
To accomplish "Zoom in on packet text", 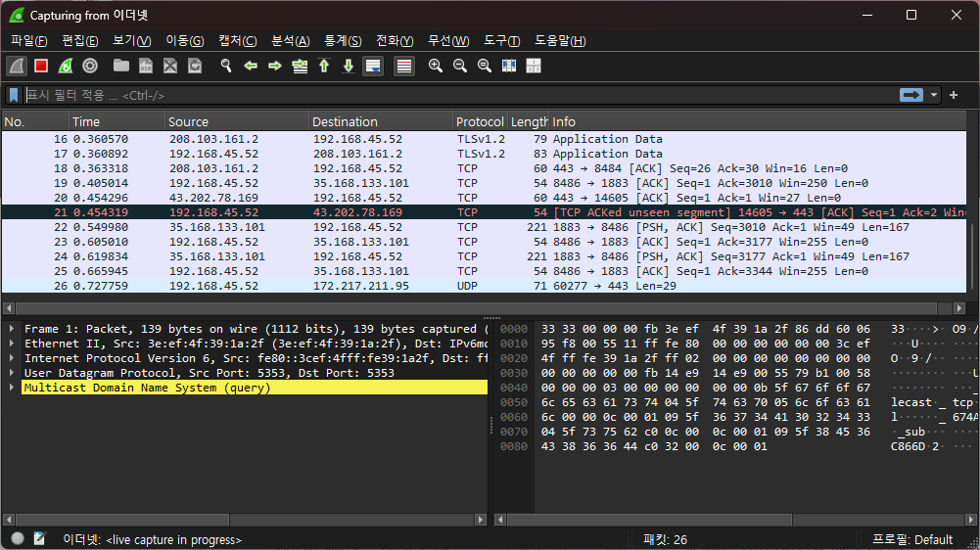I will 436,66.
